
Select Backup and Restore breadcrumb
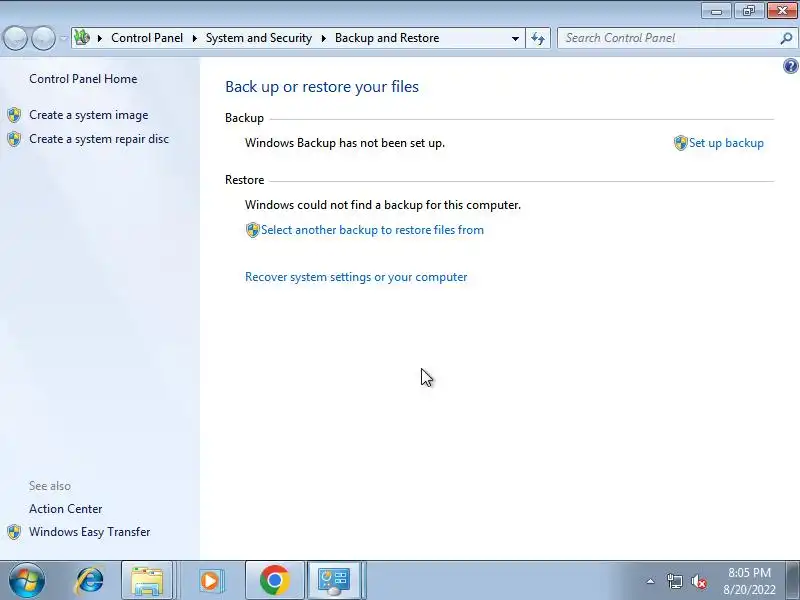pos(387,38)
